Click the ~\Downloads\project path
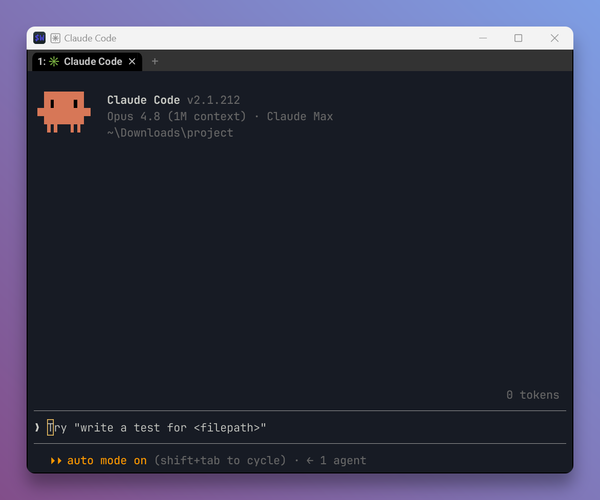This screenshot has height=500, width=600. [x=170, y=133]
